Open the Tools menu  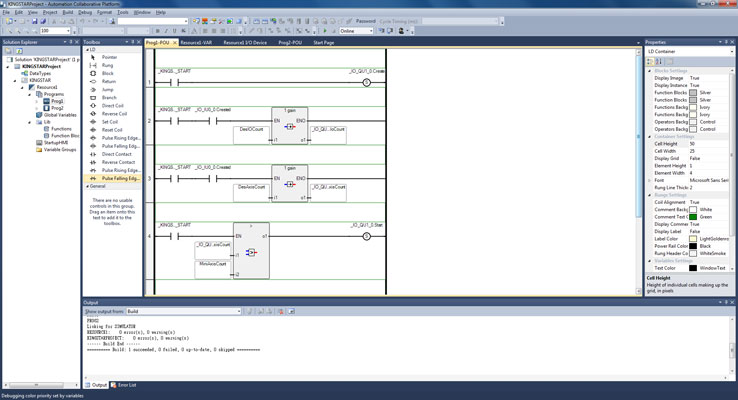122,12
